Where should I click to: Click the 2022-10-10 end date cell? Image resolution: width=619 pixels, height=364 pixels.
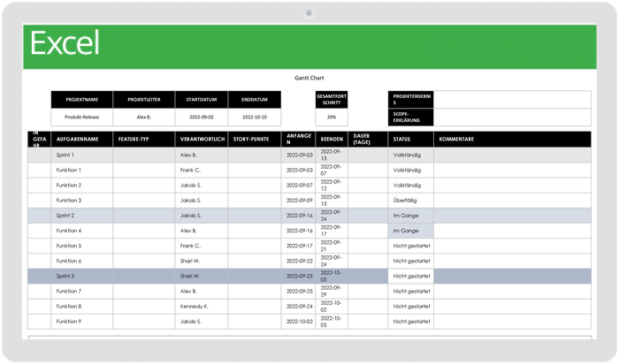coord(255,118)
